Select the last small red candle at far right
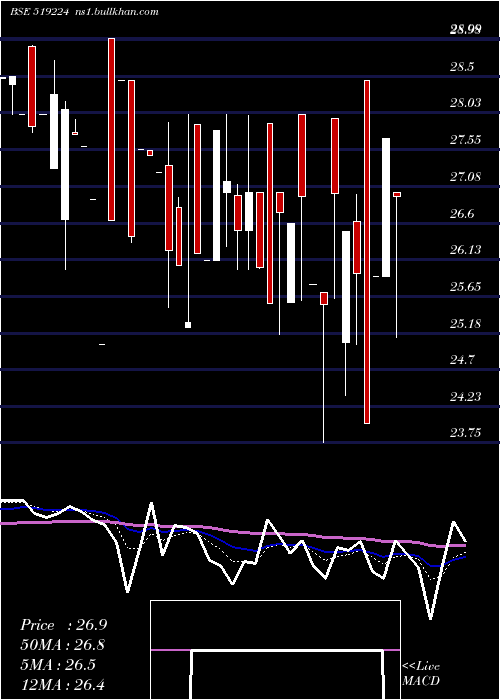Viewport: 500px width, 700px height. point(397,194)
